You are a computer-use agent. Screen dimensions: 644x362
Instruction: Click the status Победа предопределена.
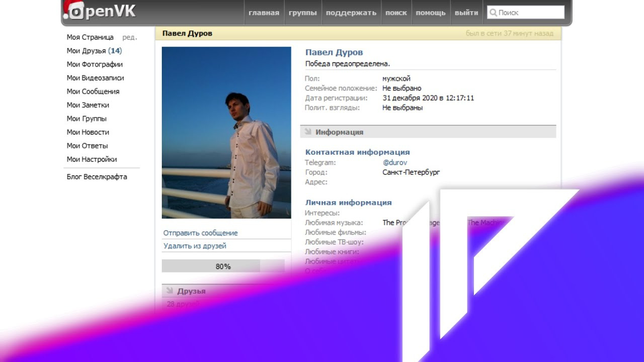click(x=348, y=64)
